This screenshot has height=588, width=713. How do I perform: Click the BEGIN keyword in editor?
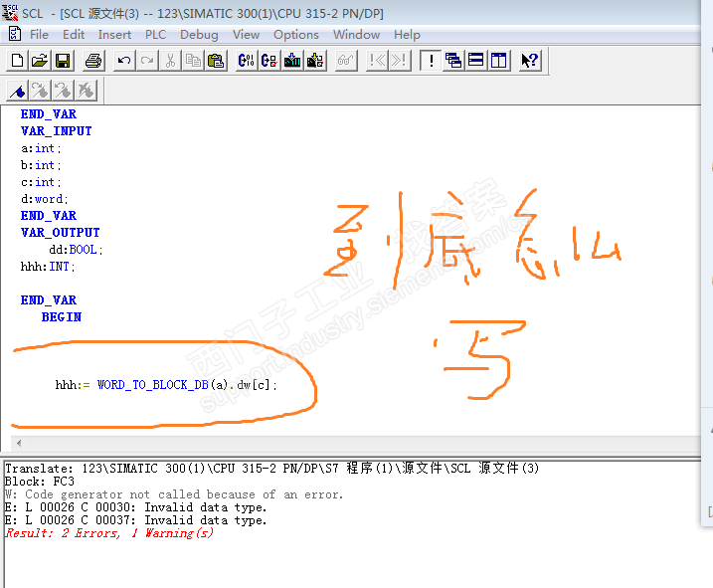click(x=62, y=317)
